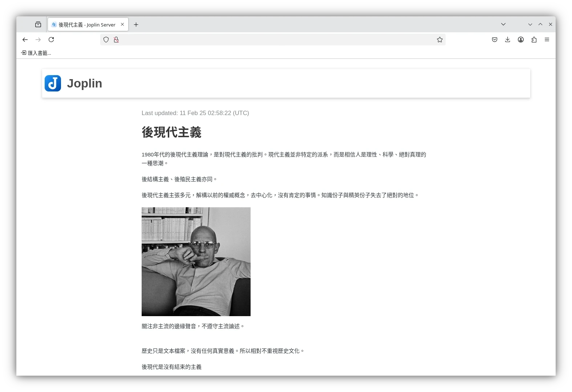Expand the list all tabs chevron

[503, 24]
